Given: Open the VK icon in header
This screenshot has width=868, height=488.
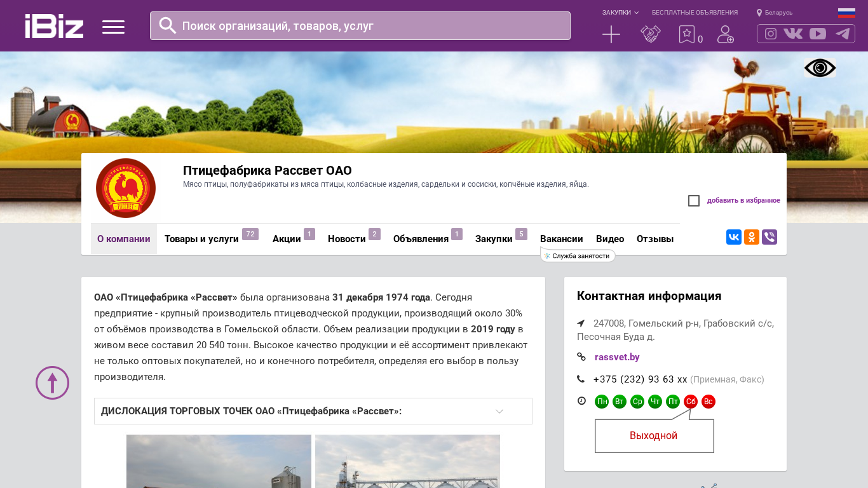Looking at the screenshot, I should pyautogui.click(x=793, y=34).
